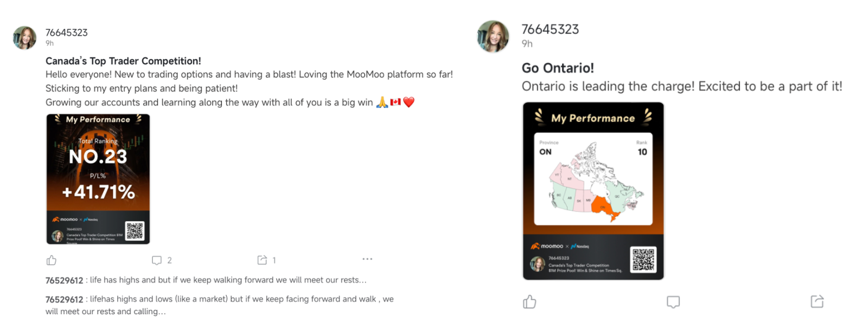This screenshot has height=324, width=868.
Task: Open commenter 76529612 on the second comment
Action: click(64, 300)
